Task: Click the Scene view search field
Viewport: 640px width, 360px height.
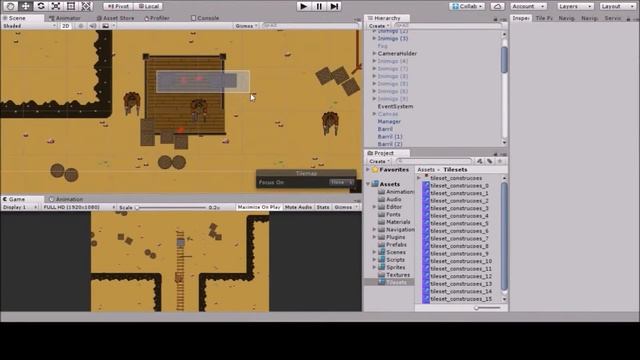Action: coord(309,26)
